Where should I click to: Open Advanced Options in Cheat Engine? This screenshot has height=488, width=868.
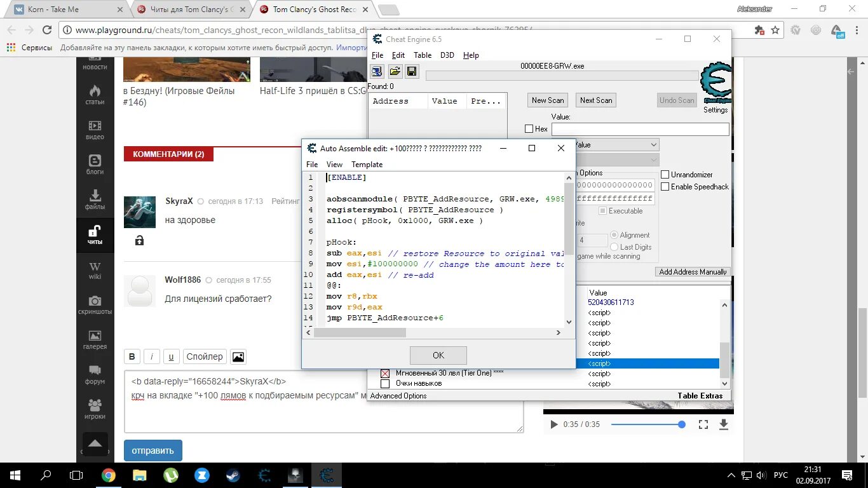[x=398, y=396]
